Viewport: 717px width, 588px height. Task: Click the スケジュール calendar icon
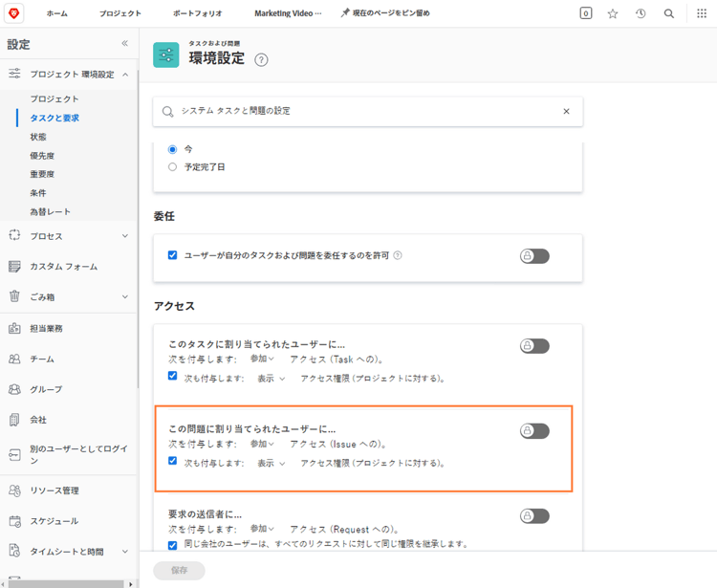(x=14, y=521)
